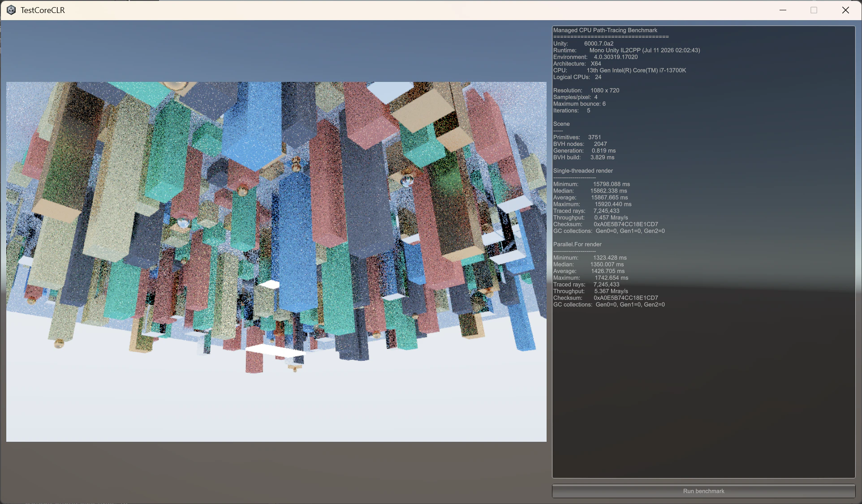Click the Resolution 1080 x 720 line
Image resolution: width=862 pixels, height=504 pixels.
(x=586, y=90)
